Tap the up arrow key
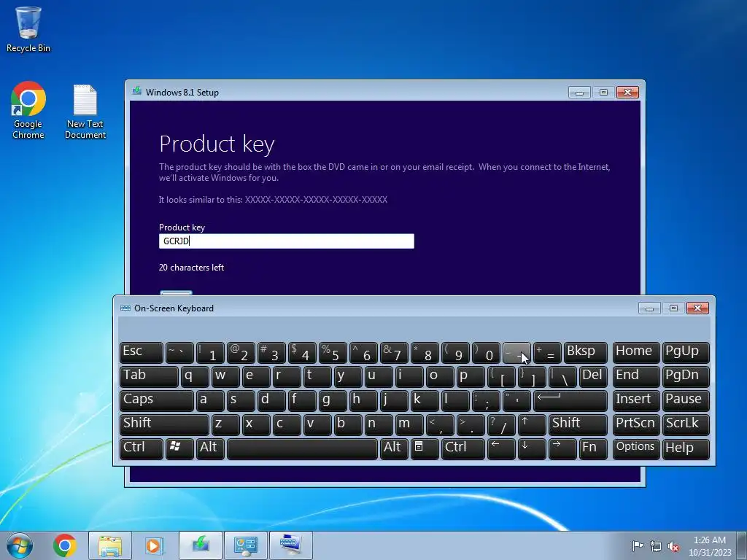 531,424
